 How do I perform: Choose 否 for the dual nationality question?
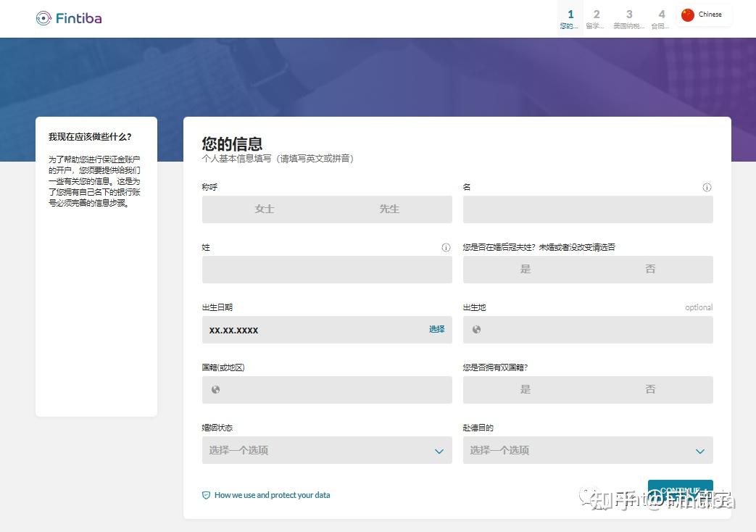pyautogui.click(x=650, y=389)
